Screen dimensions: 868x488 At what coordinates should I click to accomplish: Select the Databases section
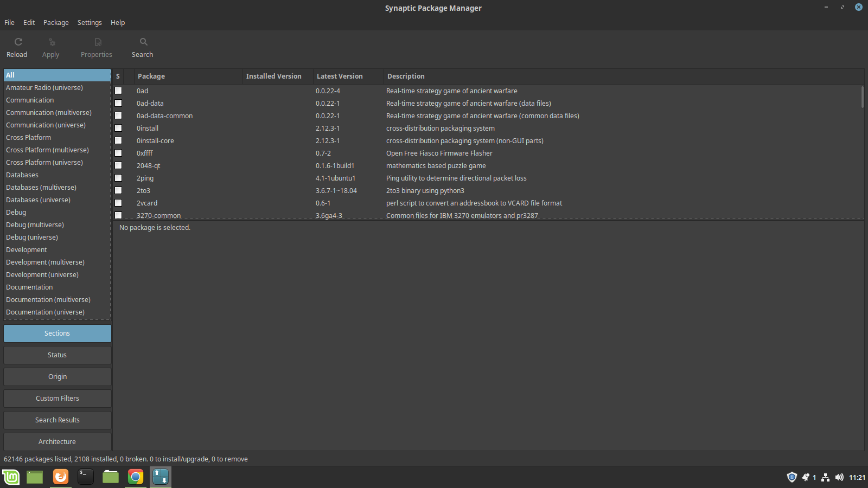coord(58,175)
